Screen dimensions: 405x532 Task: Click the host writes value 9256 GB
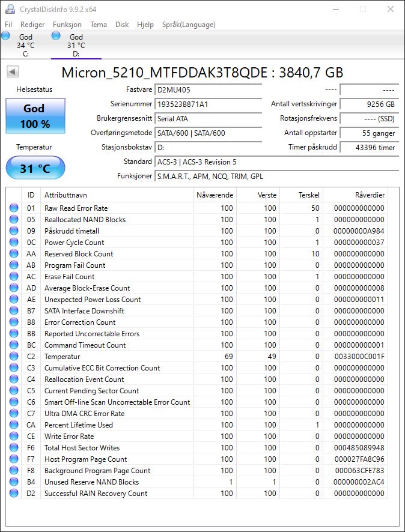370,104
